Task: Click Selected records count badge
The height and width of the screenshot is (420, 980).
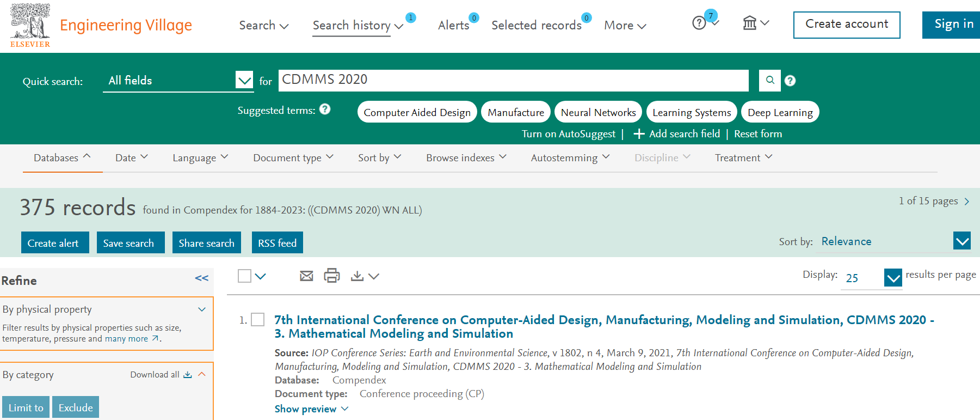Action: point(587,18)
